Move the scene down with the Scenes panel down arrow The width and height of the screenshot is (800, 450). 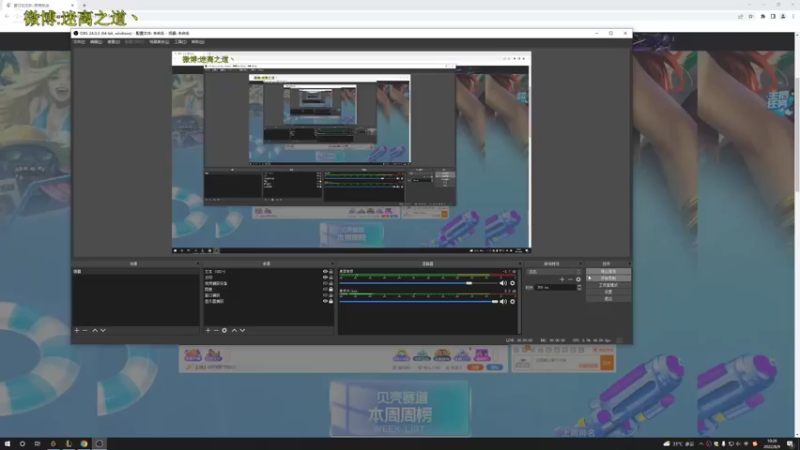point(103,330)
